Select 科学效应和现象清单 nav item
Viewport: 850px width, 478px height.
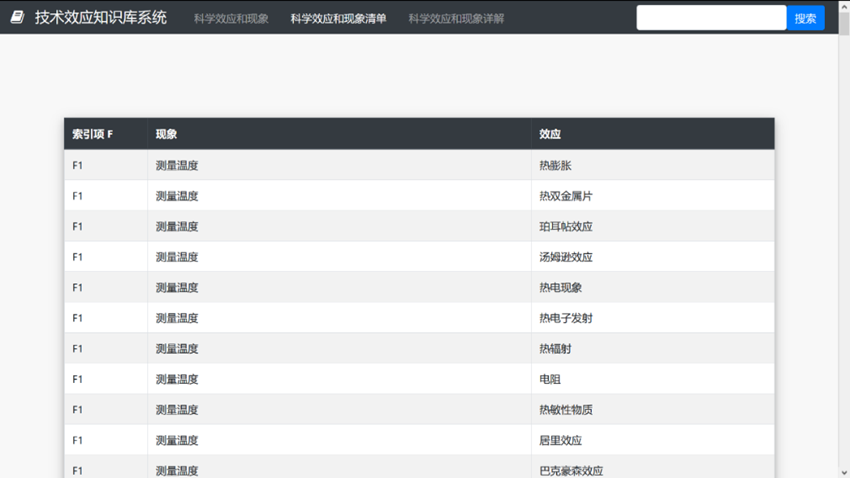click(338, 18)
